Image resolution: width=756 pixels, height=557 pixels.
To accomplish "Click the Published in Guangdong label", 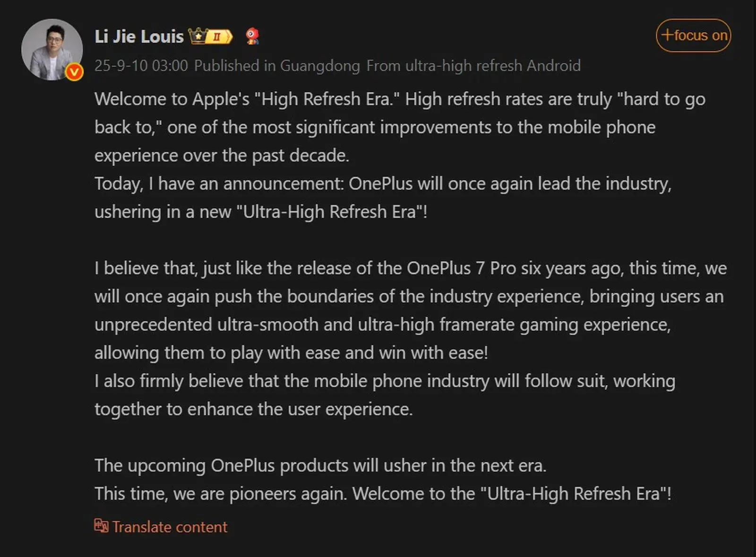I will [277, 66].
